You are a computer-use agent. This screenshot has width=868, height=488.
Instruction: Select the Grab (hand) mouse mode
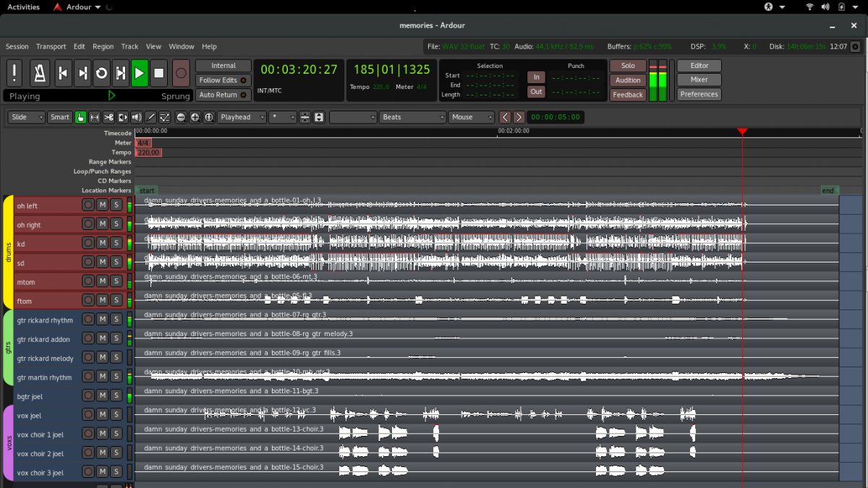click(x=80, y=117)
